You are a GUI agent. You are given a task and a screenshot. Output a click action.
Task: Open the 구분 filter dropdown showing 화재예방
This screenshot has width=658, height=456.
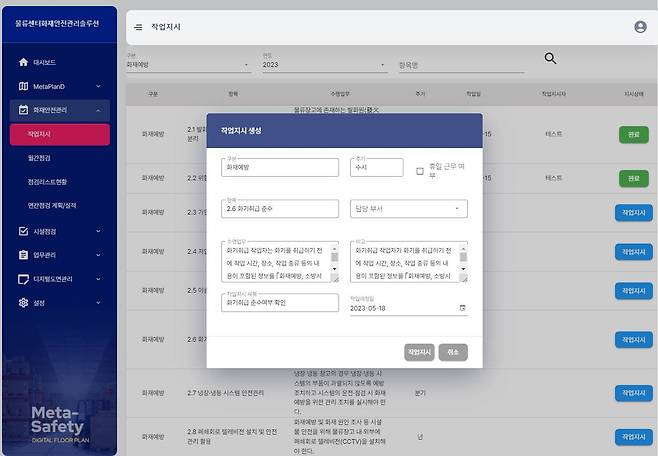pyautogui.click(x=188, y=65)
